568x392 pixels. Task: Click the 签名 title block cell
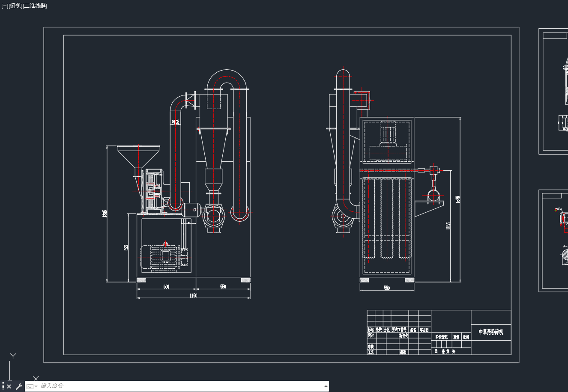[x=413, y=330]
